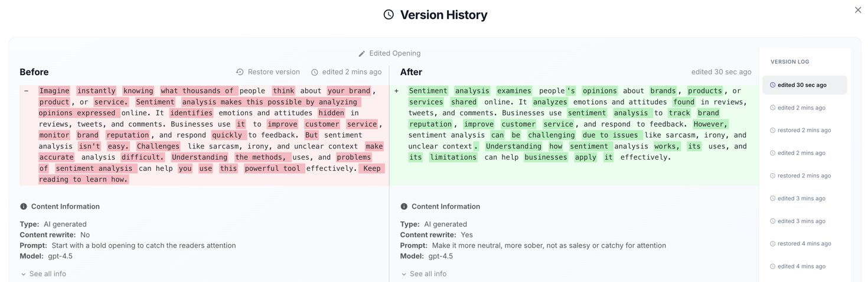Screen dimensions: 868x282
Task: Select the first restored 2 mins ago log entry
Action: (804, 130)
